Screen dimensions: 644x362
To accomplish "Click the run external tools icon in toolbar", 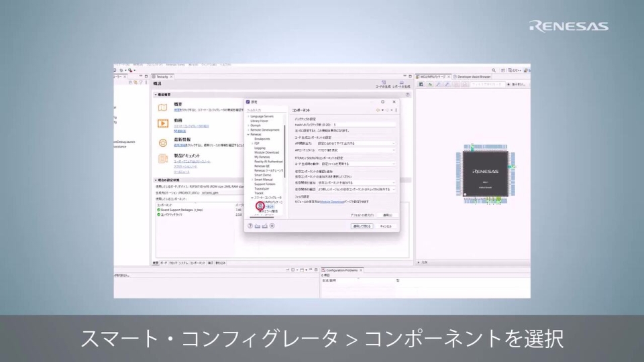I will (x=130, y=70).
